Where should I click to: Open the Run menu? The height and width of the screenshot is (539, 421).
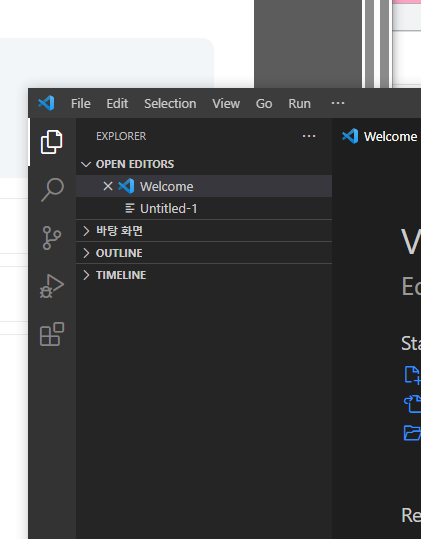[299, 103]
